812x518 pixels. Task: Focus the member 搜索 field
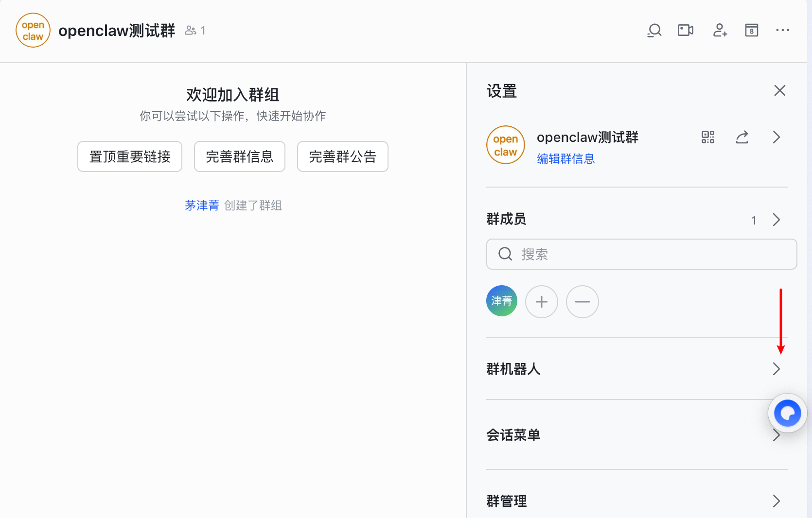pos(642,254)
